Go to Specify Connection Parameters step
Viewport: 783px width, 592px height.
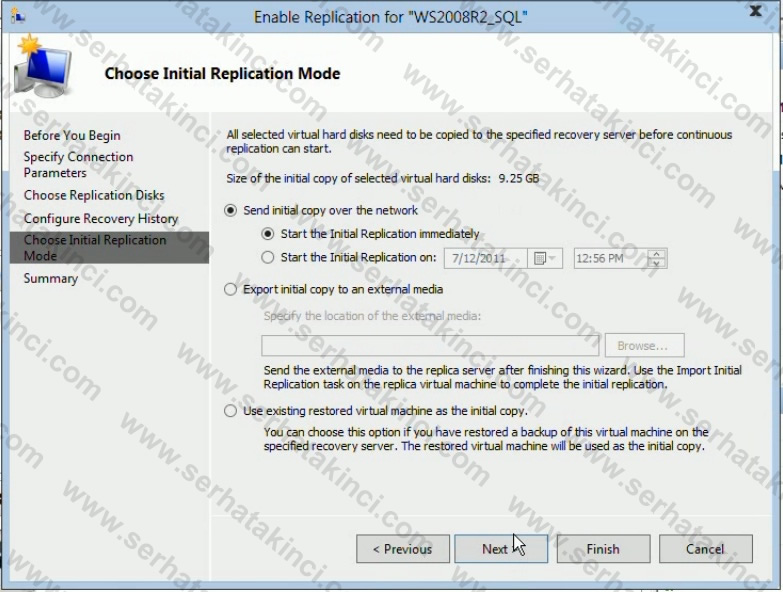click(78, 164)
